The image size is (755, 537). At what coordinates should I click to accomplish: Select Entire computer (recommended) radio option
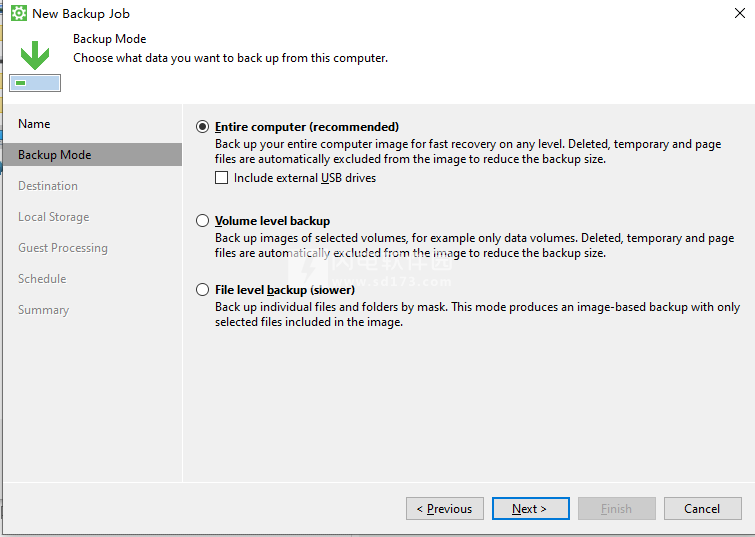click(x=203, y=127)
